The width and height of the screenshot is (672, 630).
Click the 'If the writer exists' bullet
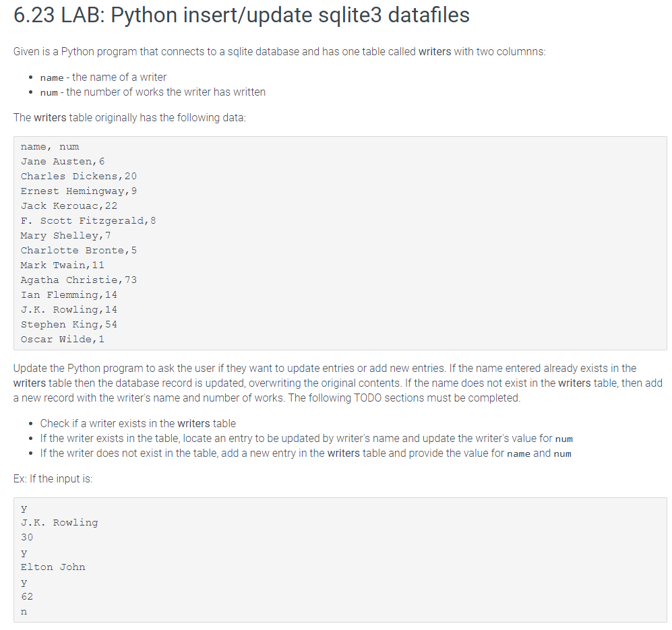click(x=307, y=439)
